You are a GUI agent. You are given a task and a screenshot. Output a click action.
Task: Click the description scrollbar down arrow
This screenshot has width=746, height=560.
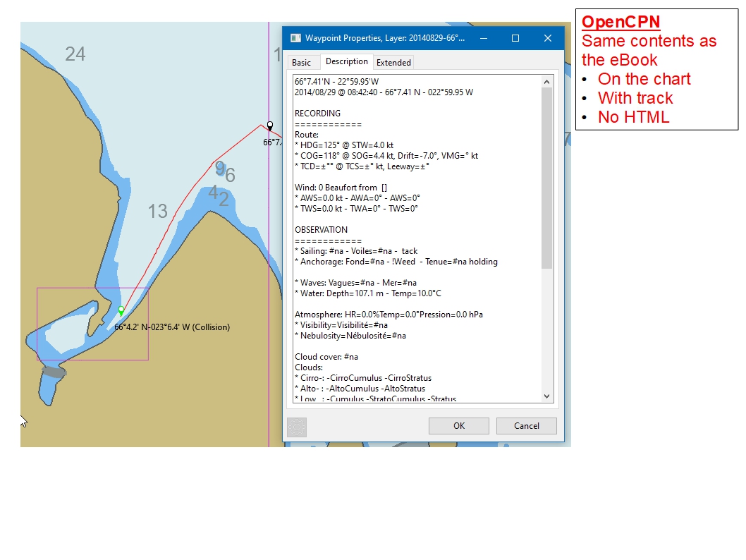pyautogui.click(x=546, y=396)
